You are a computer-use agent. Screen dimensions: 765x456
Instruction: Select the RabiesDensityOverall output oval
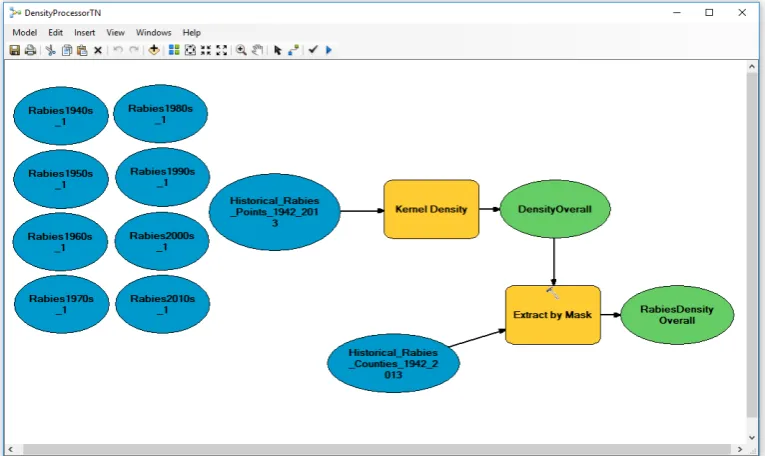pos(677,315)
